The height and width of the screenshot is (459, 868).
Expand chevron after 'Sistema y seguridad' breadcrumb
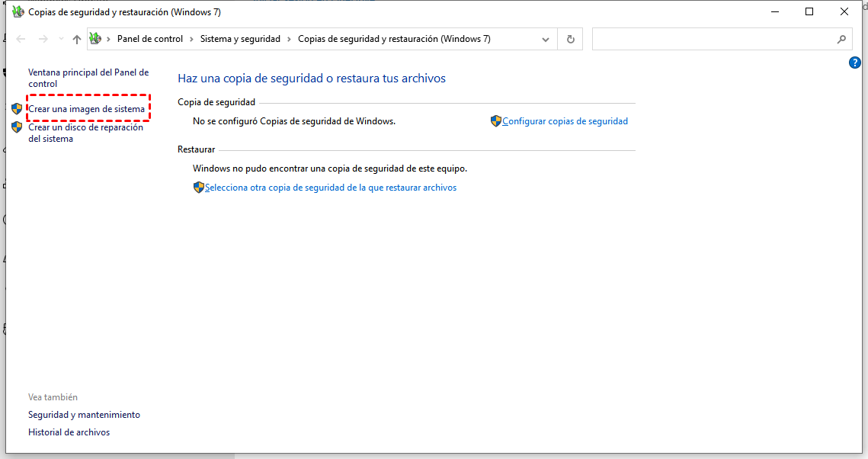289,39
